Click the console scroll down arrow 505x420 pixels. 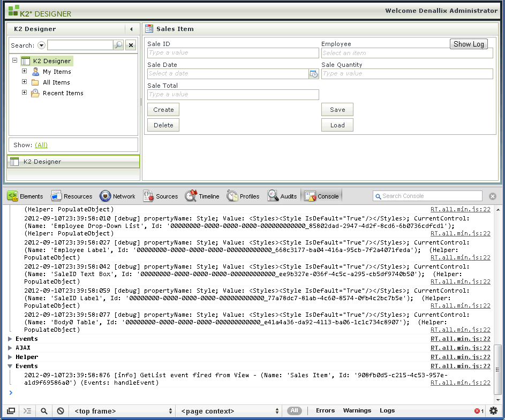tap(498, 400)
